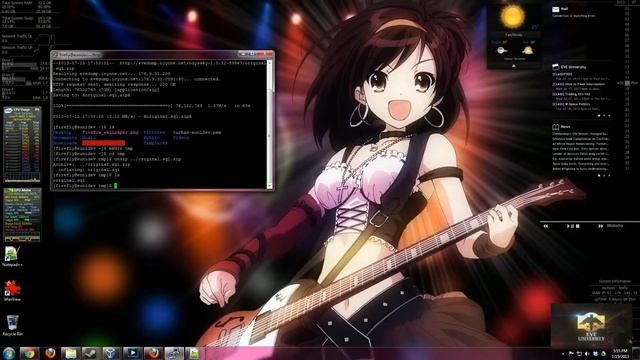Click Show Desktop button at taskbar end
Image resolution: width=640 pixels, height=360 pixels.
[636, 353]
